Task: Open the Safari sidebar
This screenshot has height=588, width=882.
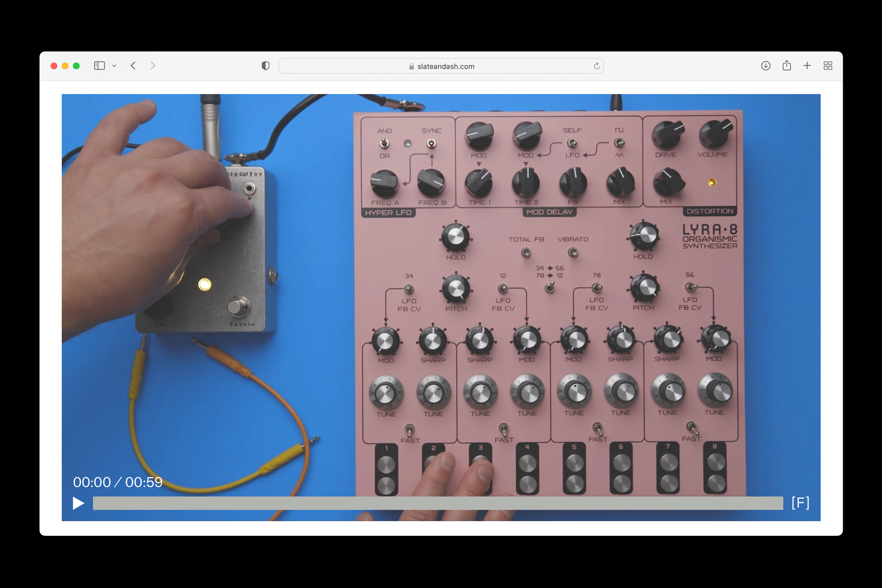Action: coord(99,66)
